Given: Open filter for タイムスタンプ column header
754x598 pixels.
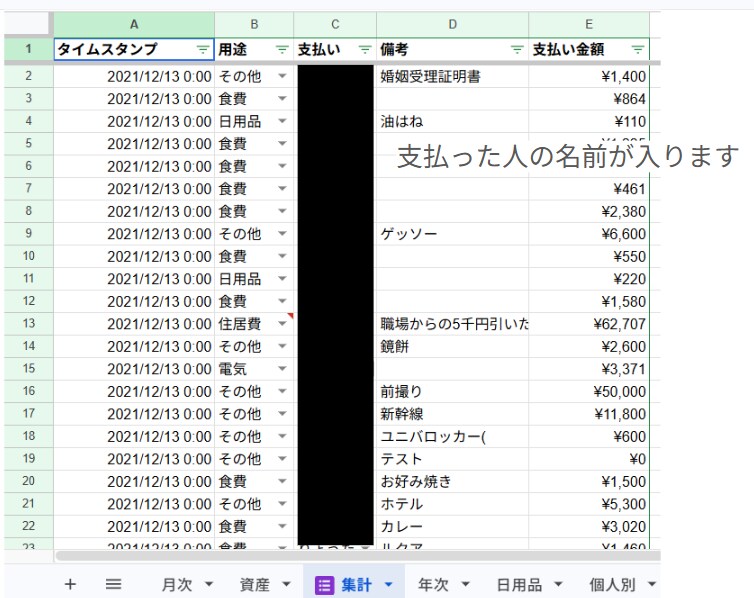Looking at the screenshot, I should click(203, 50).
